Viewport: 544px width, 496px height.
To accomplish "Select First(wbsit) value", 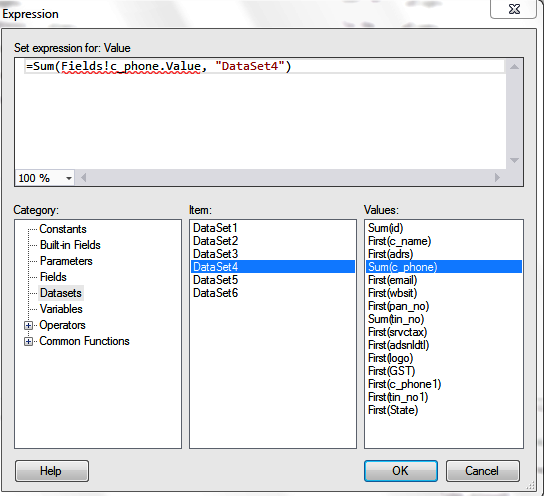I will click(444, 293).
